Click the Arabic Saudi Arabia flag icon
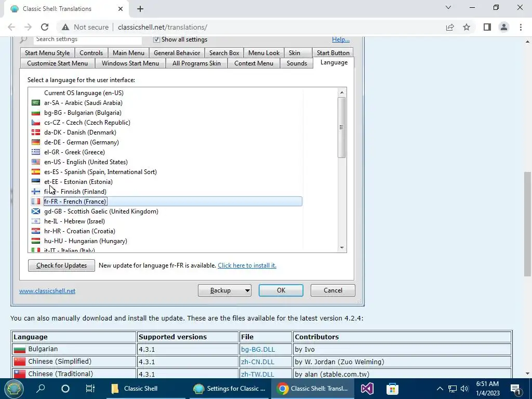532x399 pixels. pyautogui.click(x=36, y=103)
